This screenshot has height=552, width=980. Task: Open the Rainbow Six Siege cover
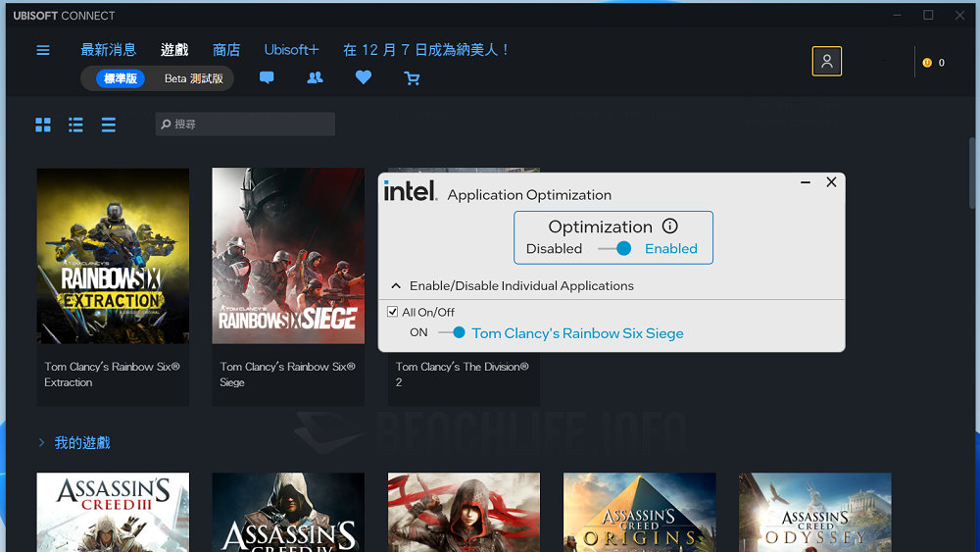[x=288, y=256]
